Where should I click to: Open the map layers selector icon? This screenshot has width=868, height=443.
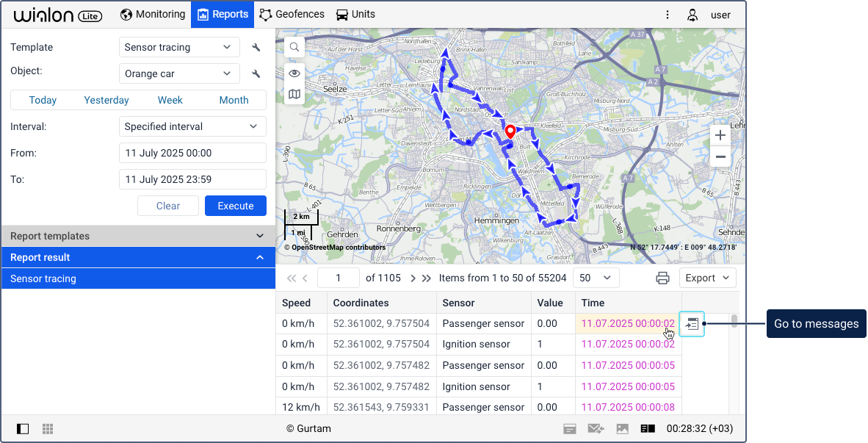(294, 94)
